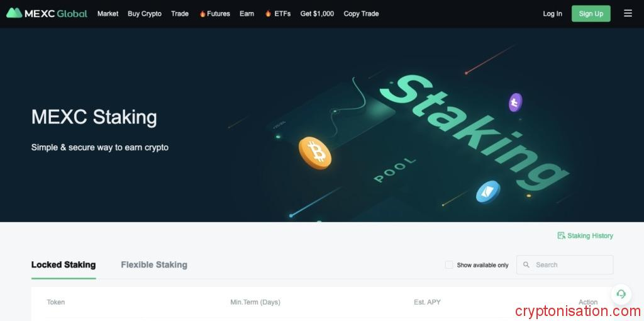Click the headset support chat icon

(x=621, y=294)
